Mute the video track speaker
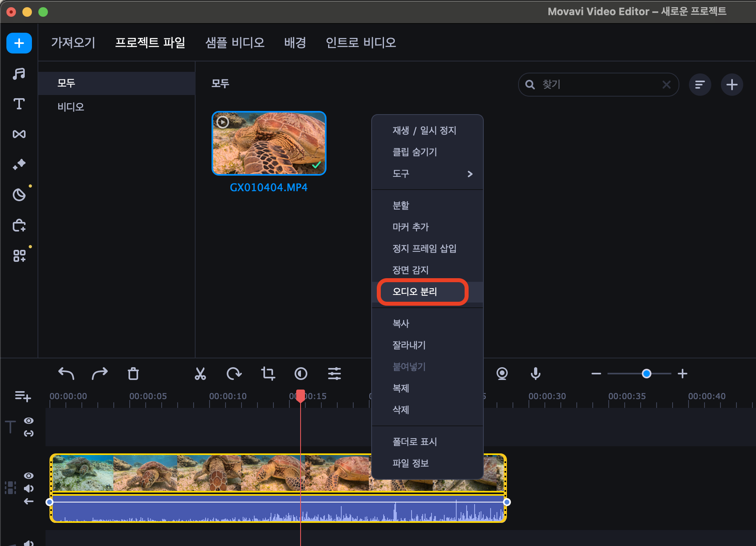Screen dimensions: 756x546 pos(29,489)
